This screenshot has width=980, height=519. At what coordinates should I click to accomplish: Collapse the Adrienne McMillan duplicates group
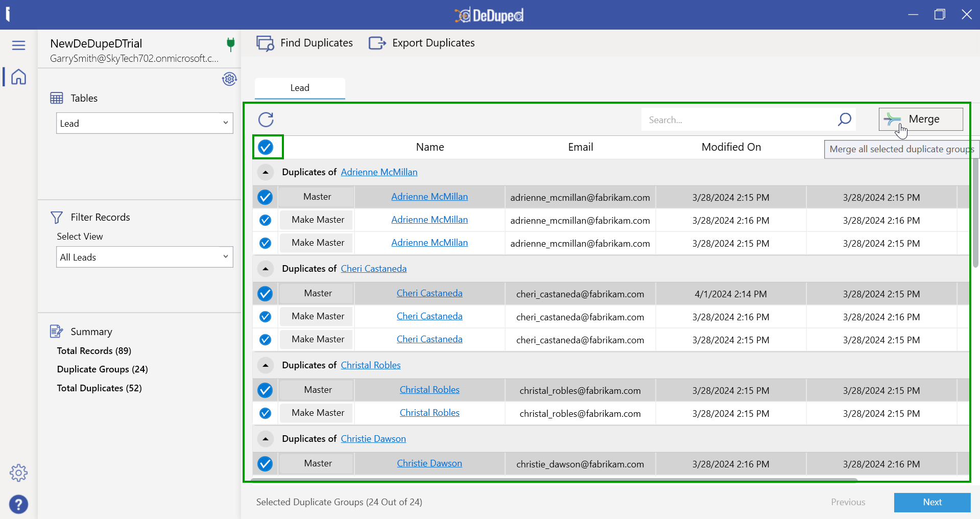pyautogui.click(x=266, y=173)
